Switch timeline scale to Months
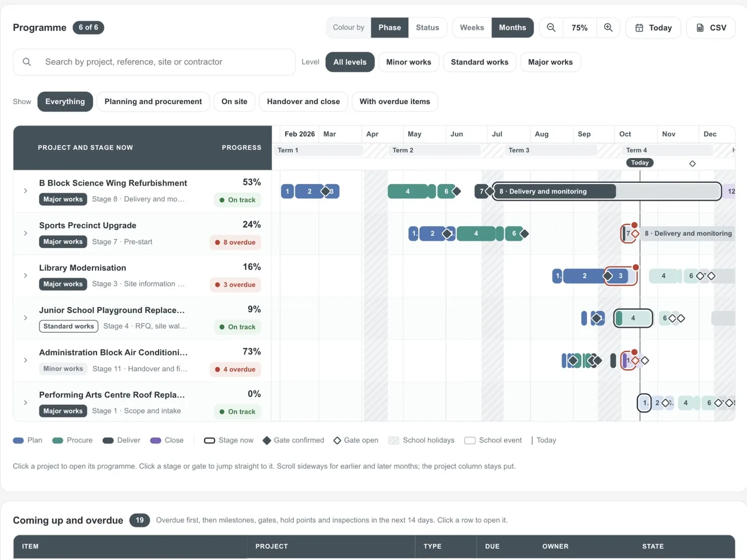The width and height of the screenshot is (747, 560). pos(512,28)
